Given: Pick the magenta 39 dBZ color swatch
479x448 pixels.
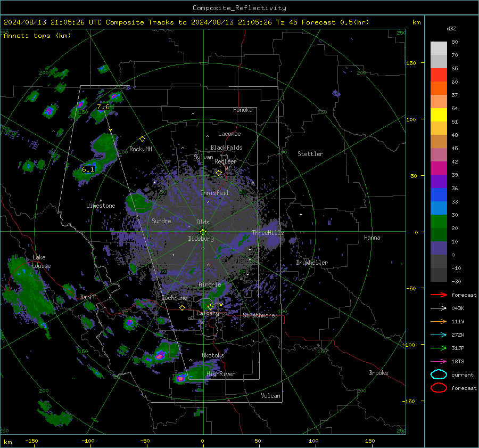Looking at the screenshot, I should pos(439,168).
